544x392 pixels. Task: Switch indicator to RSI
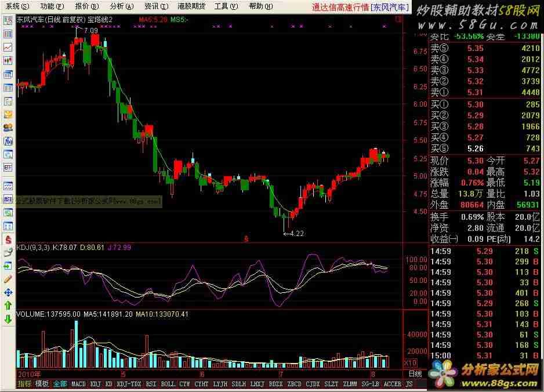click(x=151, y=384)
